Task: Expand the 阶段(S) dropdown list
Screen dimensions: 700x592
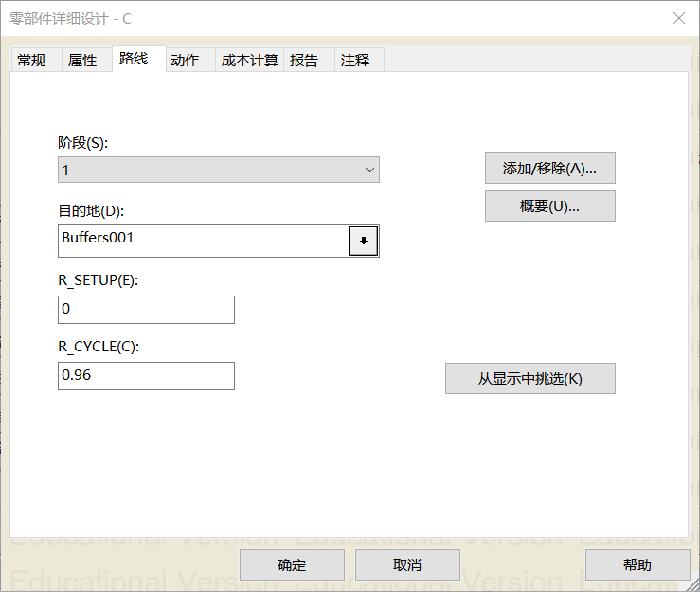Action: pos(369,170)
